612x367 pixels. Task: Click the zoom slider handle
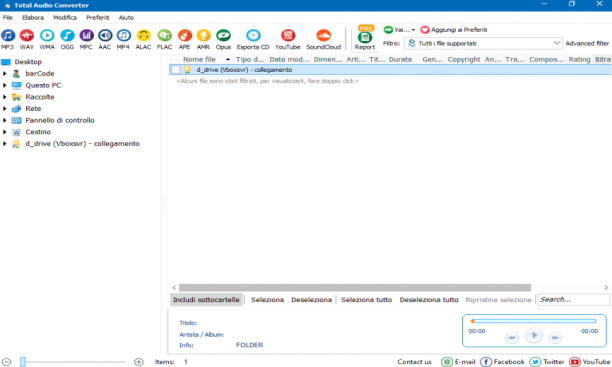(23, 362)
